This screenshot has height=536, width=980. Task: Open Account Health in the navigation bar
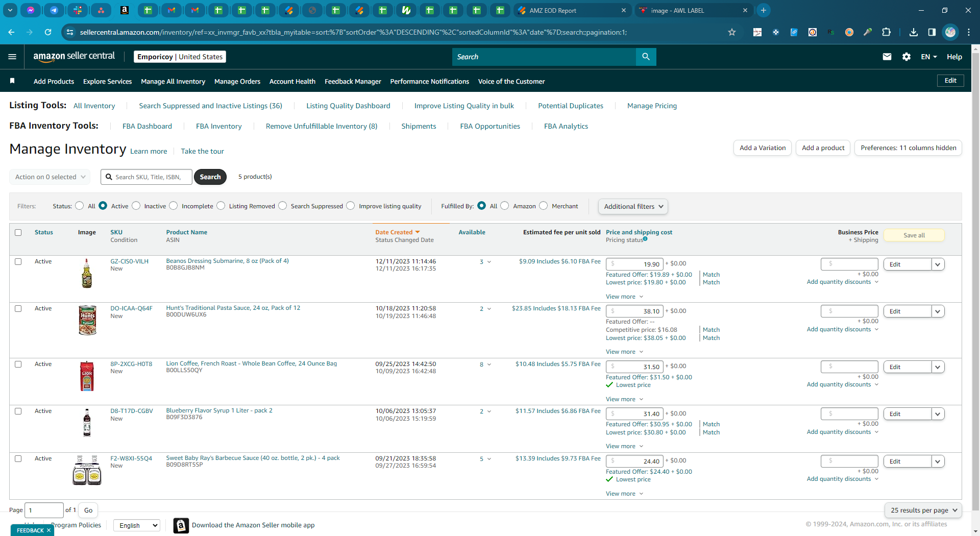292,81
